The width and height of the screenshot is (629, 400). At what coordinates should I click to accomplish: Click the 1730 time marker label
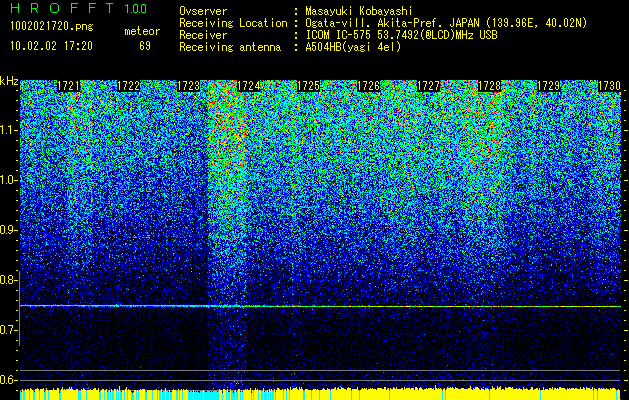point(609,86)
